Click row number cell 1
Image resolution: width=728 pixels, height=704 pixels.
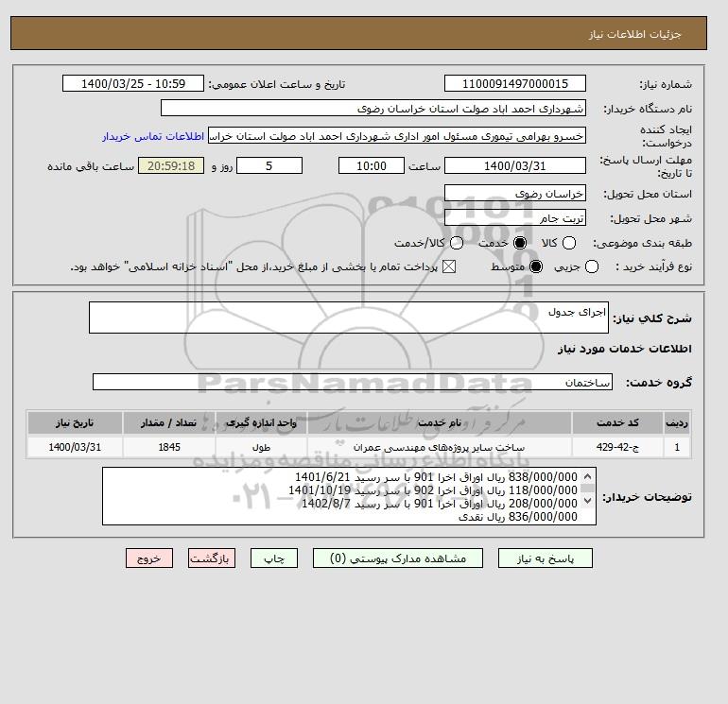pyautogui.click(x=677, y=447)
